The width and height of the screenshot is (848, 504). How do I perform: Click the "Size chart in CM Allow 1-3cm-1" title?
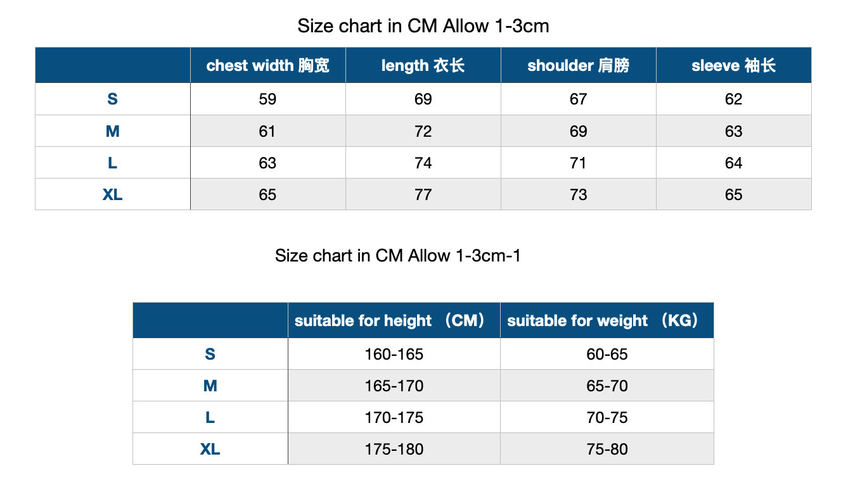tap(397, 256)
